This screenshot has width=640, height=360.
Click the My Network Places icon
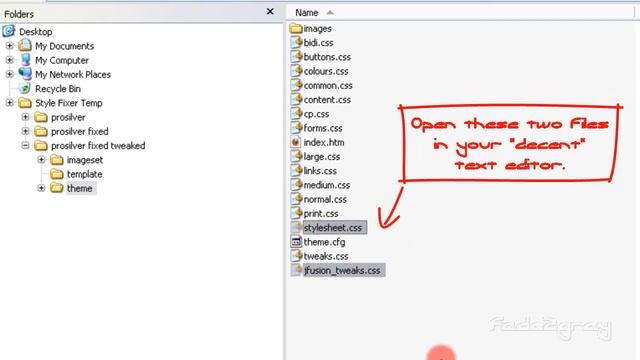[25, 74]
